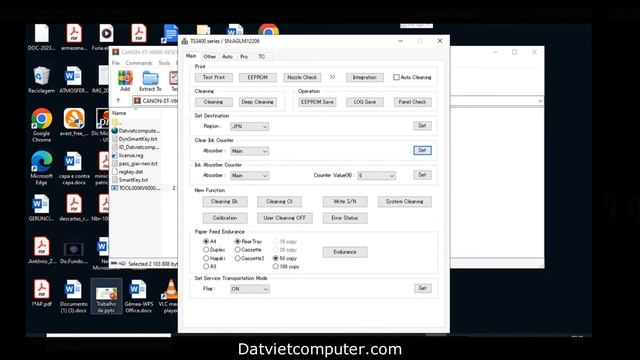The height and width of the screenshot is (360, 640).
Task: Click the Endurance button
Action: tap(345, 252)
